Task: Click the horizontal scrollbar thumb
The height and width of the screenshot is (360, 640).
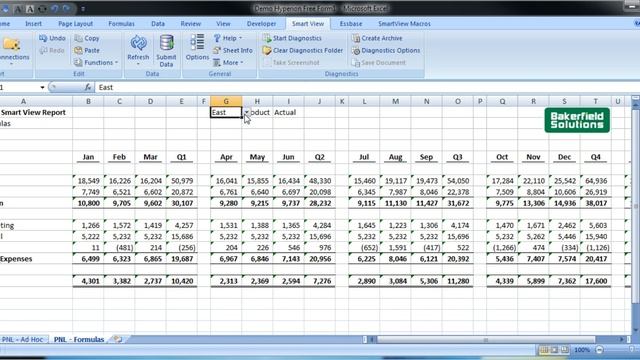Action: click(x=486, y=339)
